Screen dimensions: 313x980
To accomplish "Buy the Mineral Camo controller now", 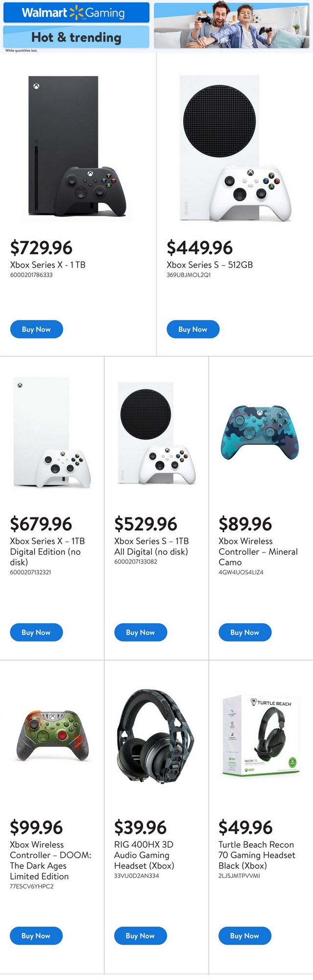I will click(x=244, y=632).
